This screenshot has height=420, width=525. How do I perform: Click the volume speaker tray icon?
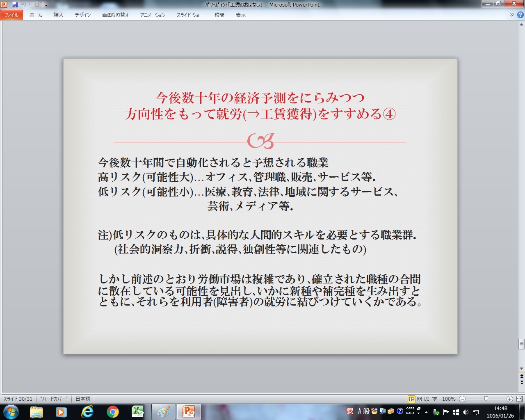466,412
